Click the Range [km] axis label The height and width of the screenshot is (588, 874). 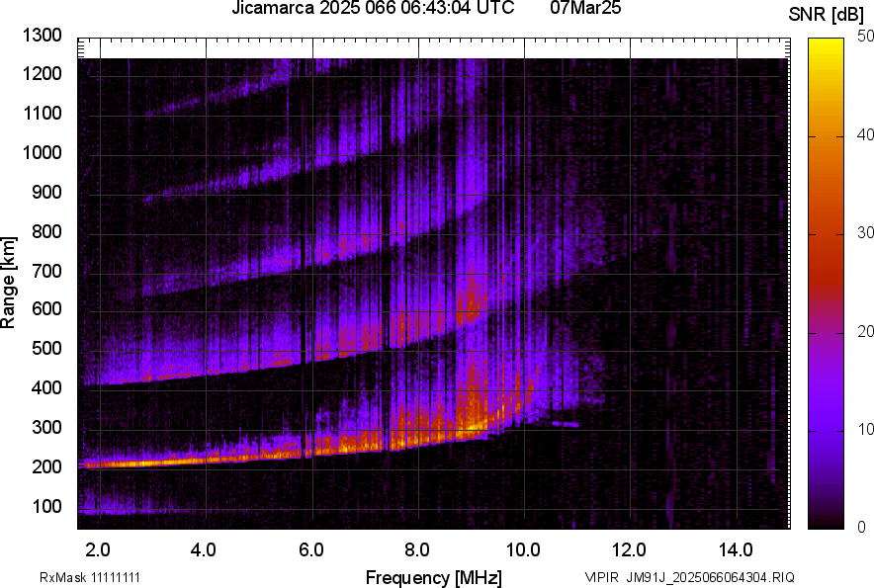[x=9, y=284]
